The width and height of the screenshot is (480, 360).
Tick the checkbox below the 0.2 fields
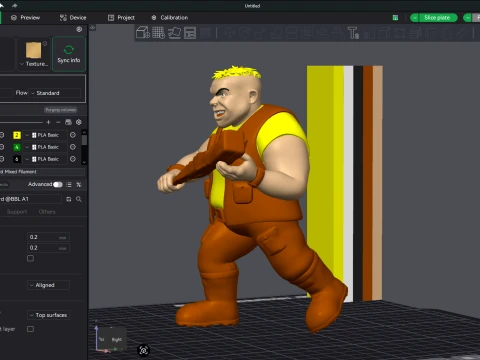(30, 258)
